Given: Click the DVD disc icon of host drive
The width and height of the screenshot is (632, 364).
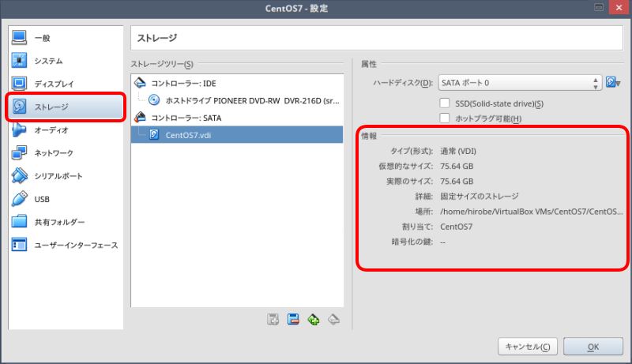Looking at the screenshot, I should (154, 99).
